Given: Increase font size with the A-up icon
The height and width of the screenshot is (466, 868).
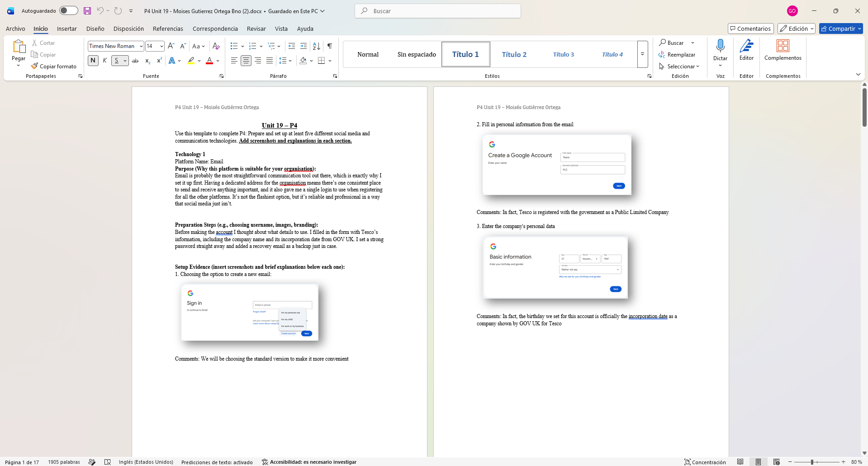Looking at the screenshot, I should [x=171, y=46].
